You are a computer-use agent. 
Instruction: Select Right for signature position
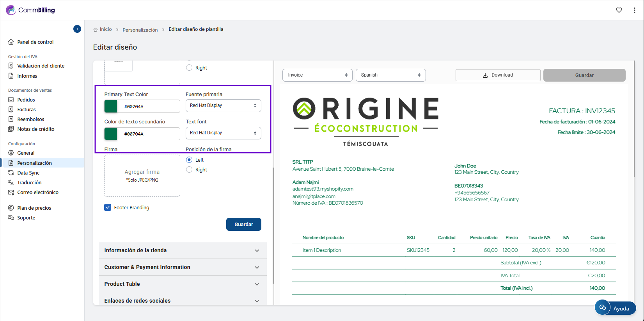(189, 169)
